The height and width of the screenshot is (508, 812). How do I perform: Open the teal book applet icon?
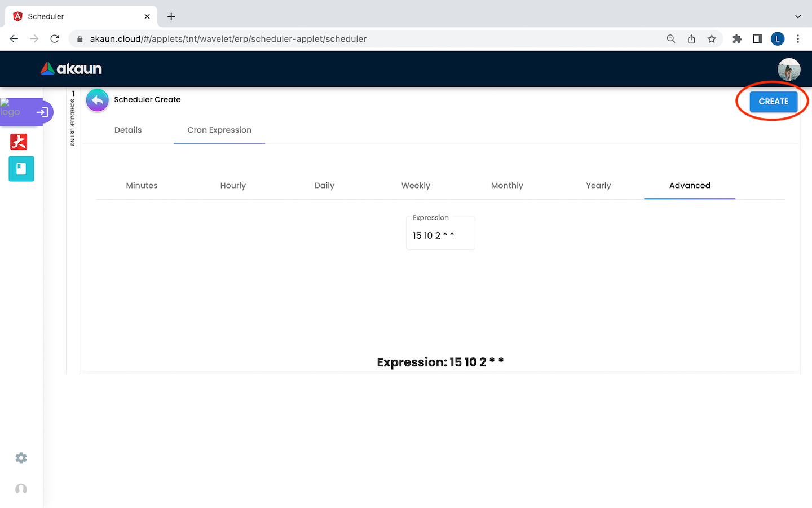21,169
